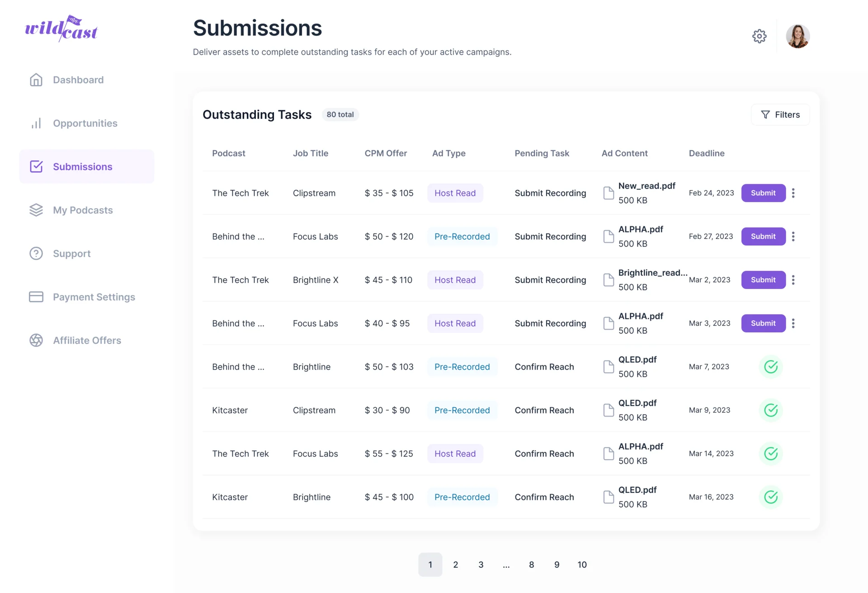Open more options for Brightline X row
868x593 pixels.
[x=793, y=280]
